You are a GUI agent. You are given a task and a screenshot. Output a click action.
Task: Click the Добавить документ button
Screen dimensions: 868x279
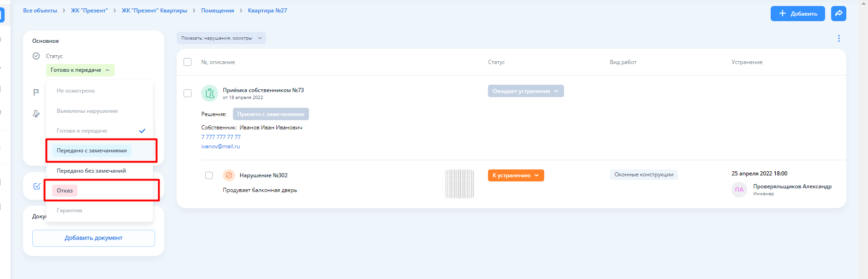93,238
